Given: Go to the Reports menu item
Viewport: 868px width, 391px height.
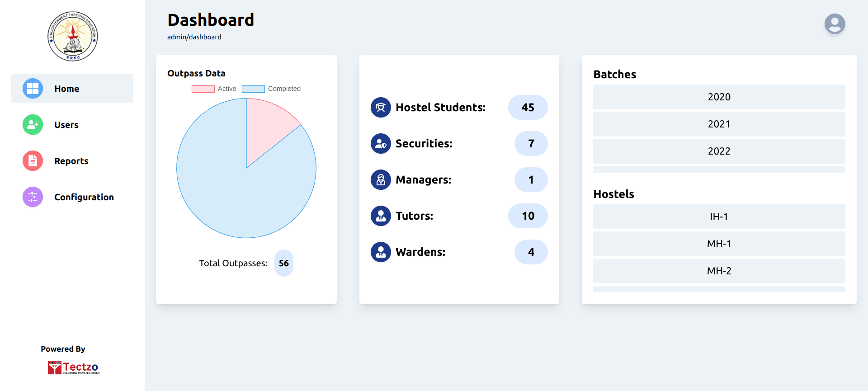Looking at the screenshot, I should [71, 161].
